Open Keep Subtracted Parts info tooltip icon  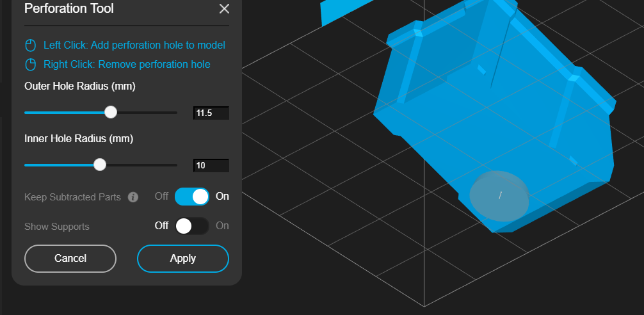pos(133,197)
